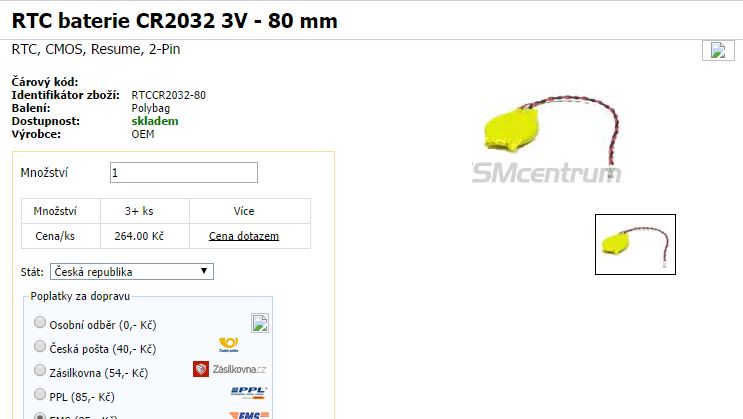The image size is (743, 419).
Task: Focus the Množství quantity input field
Action: click(x=184, y=173)
